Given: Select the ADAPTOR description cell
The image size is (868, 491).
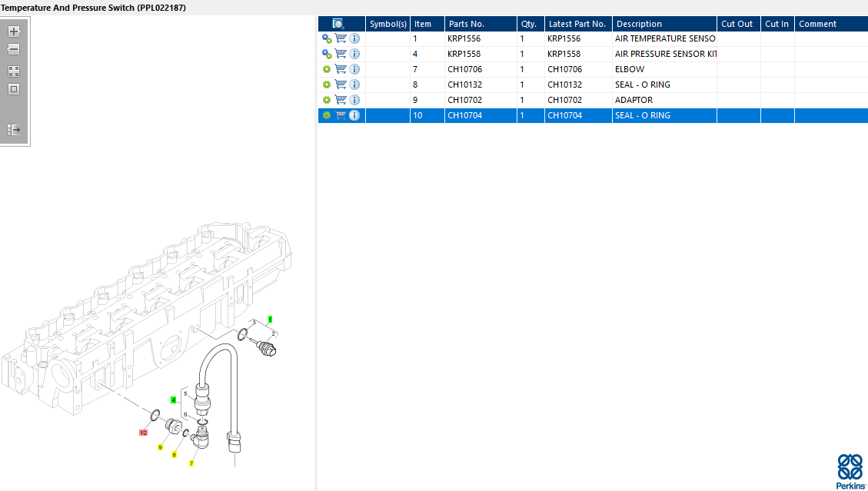Looking at the screenshot, I should pos(664,100).
